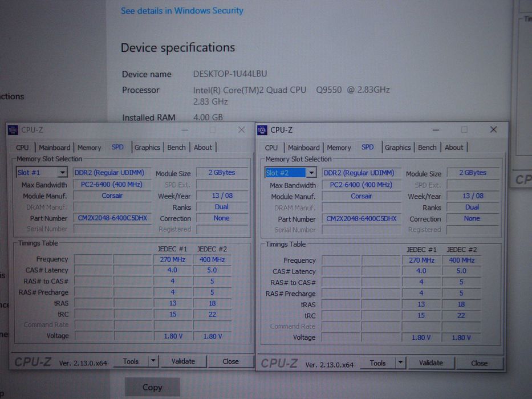Expand Tools arrow in right CPU-Z window
Image resolution: width=532 pixels, height=399 pixels.
click(400, 363)
